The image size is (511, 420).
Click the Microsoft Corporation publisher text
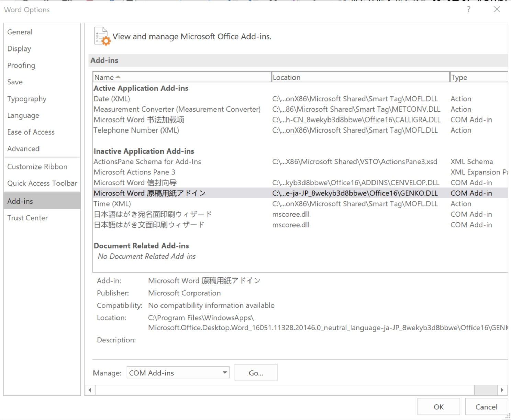tap(185, 293)
